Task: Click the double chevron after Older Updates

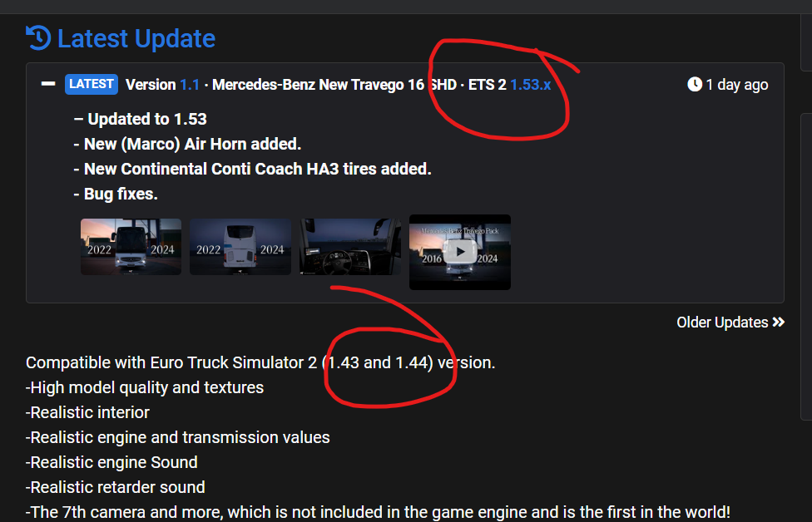Action: [x=779, y=323]
